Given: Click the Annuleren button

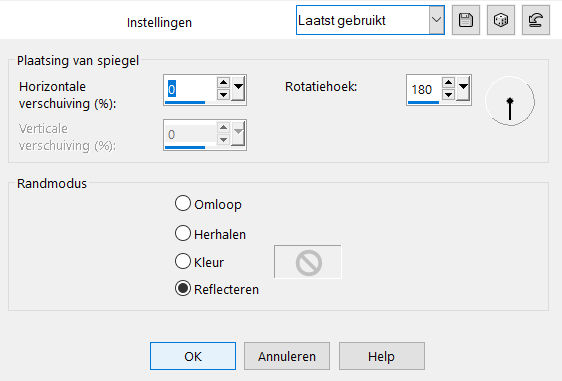Looking at the screenshot, I should coord(287,356).
